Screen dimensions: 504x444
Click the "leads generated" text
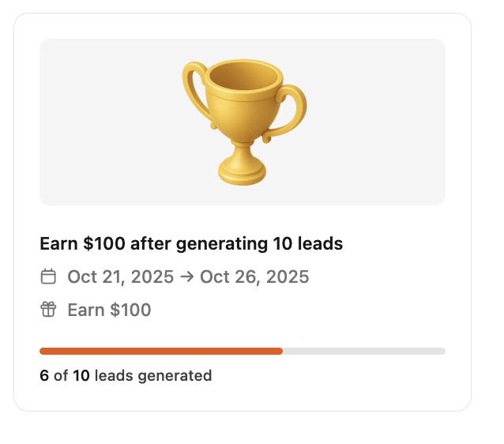(x=153, y=375)
